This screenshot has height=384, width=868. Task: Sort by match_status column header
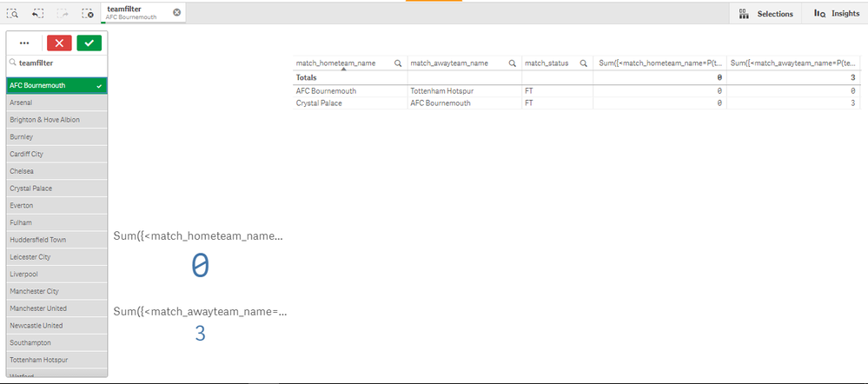547,63
